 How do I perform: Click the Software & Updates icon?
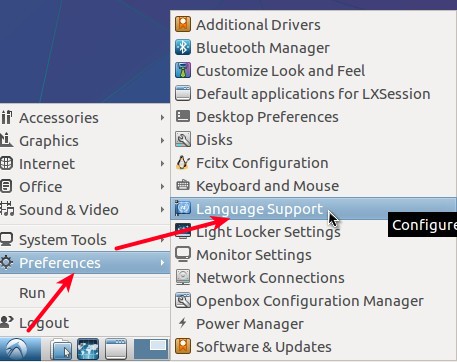pos(183,346)
